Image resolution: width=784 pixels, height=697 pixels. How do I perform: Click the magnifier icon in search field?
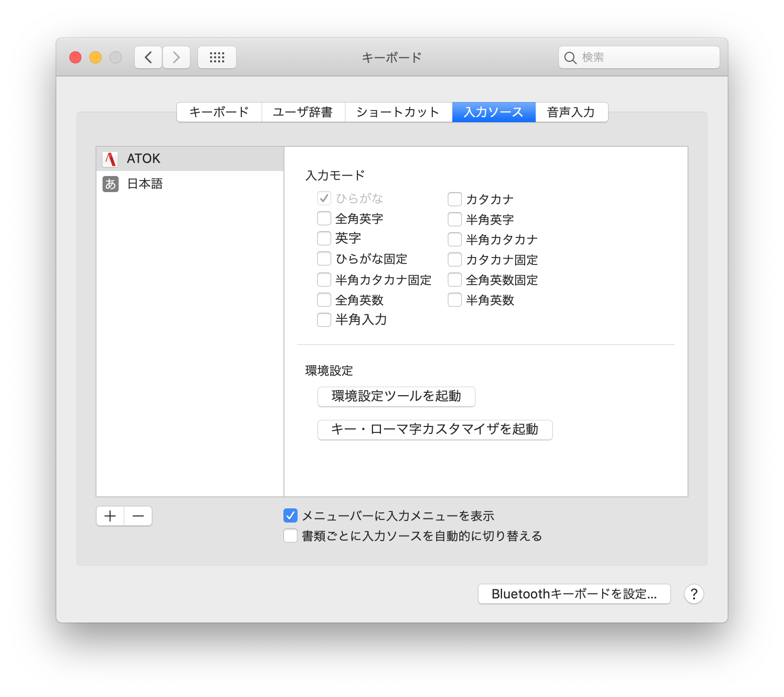570,58
